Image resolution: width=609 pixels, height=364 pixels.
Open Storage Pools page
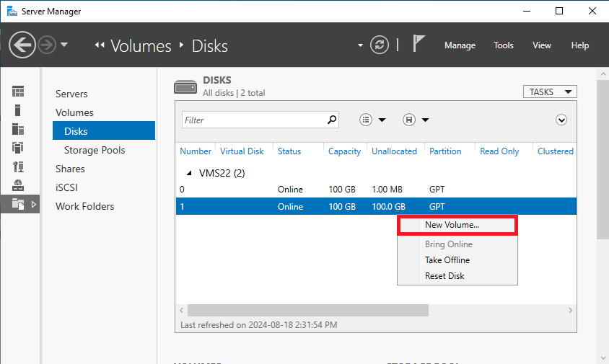pyautogui.click(x=95, y=150)
